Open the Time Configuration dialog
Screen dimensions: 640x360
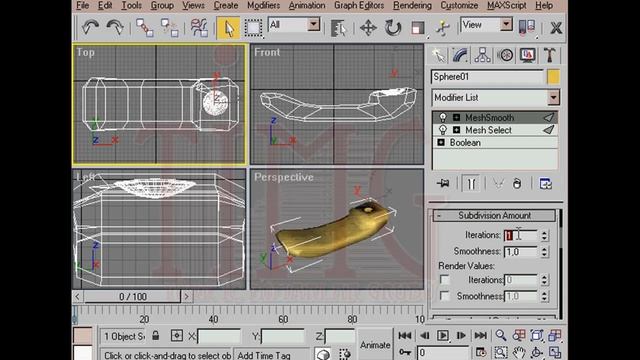coord(481,352)
